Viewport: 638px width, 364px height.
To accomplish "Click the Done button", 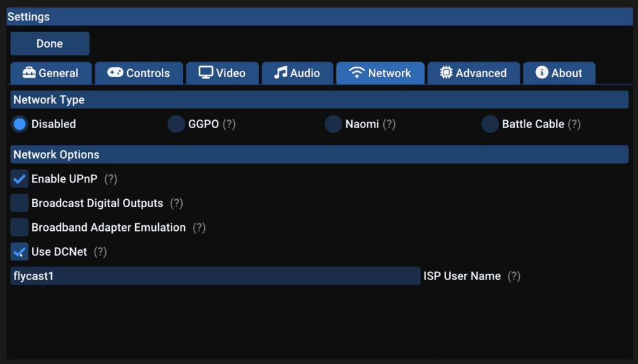I will pyautogui.click(x=50, y=44).
